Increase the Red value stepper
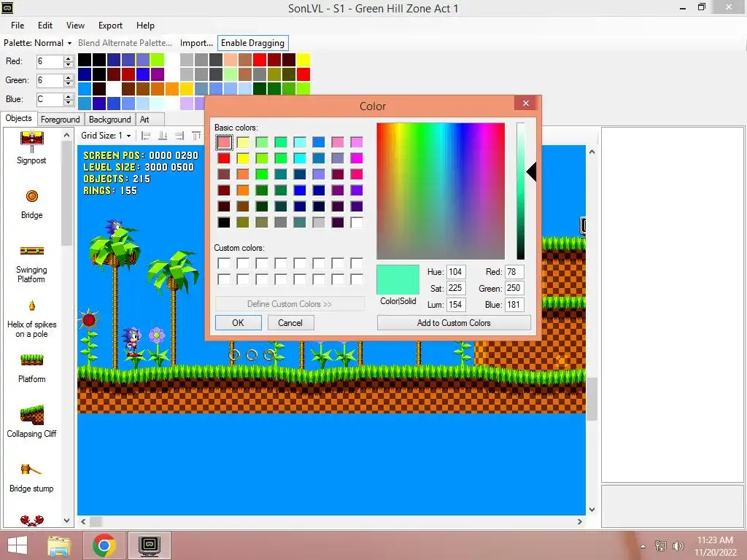This screenshot has height=560, width=747. [x=69, y=58]
